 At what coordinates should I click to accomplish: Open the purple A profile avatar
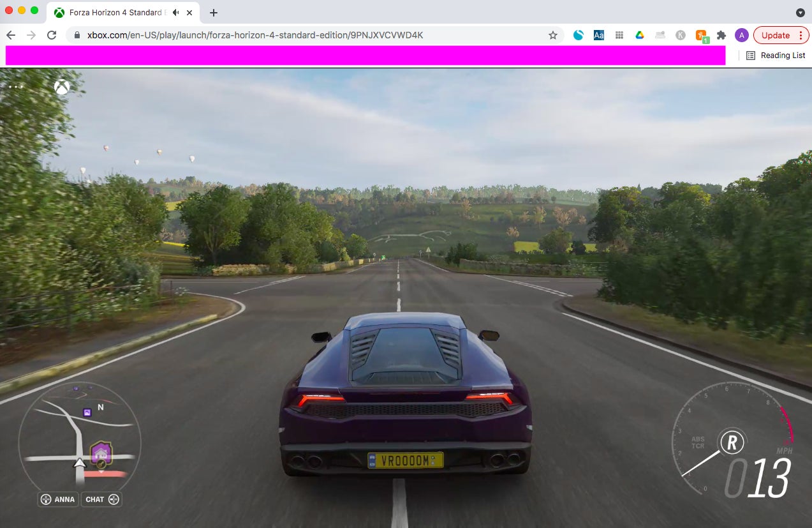pyautogui.click(x=741, y=35)
